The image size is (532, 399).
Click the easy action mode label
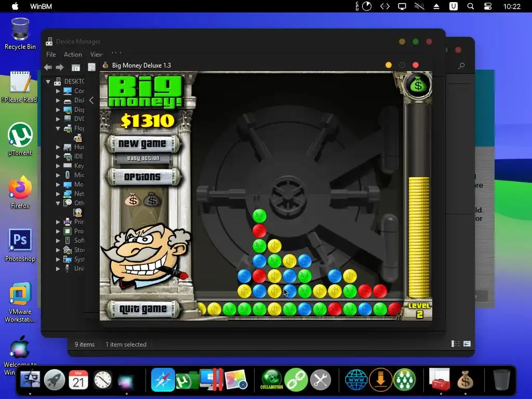tap(143, 158)
